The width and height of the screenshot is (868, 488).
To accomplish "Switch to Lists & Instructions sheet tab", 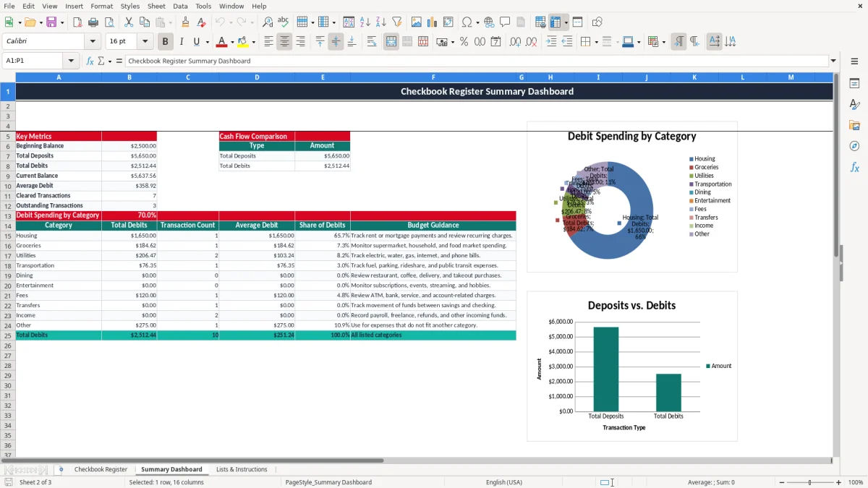I will coord(242,469).
